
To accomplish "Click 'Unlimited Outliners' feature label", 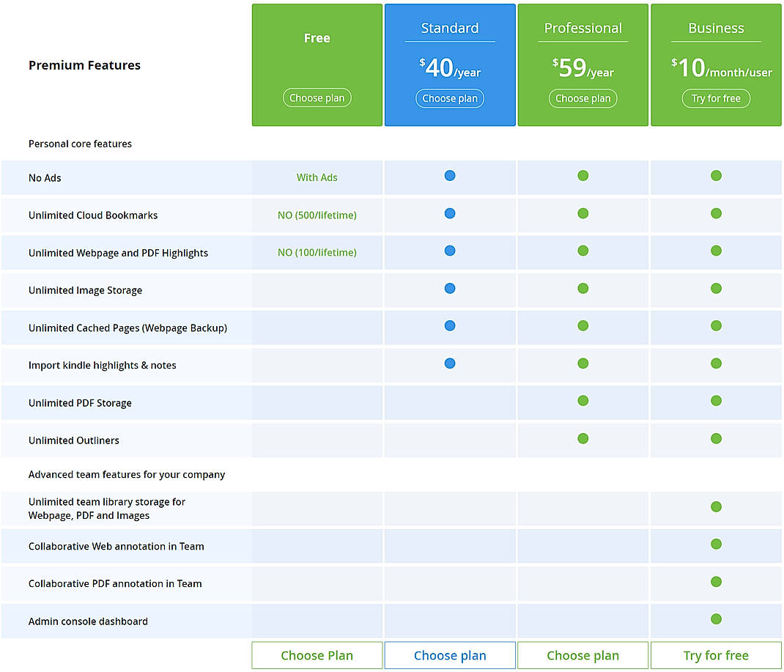I will (73, 440).
